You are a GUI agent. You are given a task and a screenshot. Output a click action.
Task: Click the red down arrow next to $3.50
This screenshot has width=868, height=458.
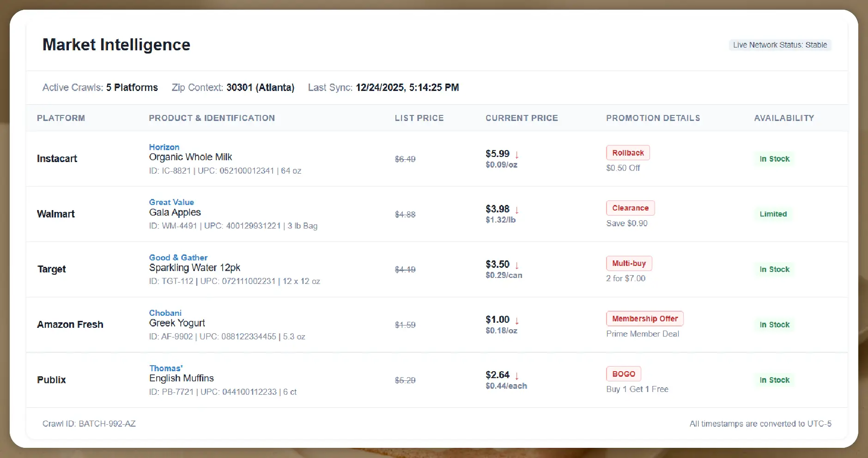(517, 265)
